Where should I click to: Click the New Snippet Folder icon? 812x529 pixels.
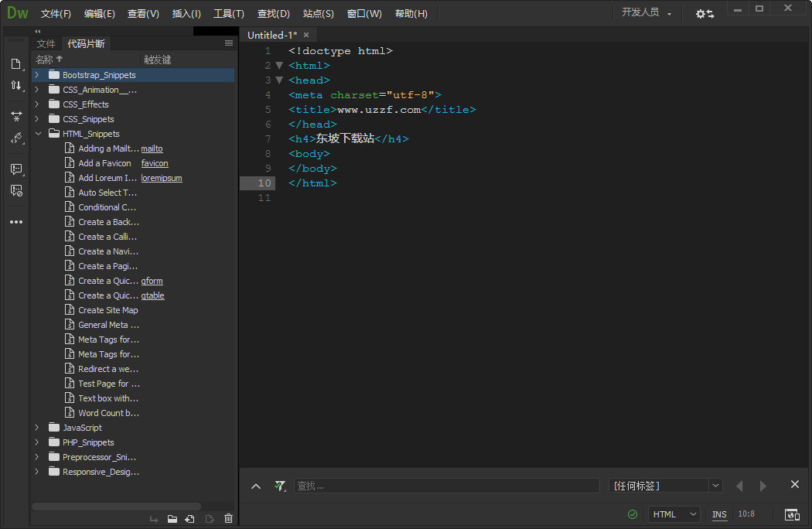click(x=172, y=519)
